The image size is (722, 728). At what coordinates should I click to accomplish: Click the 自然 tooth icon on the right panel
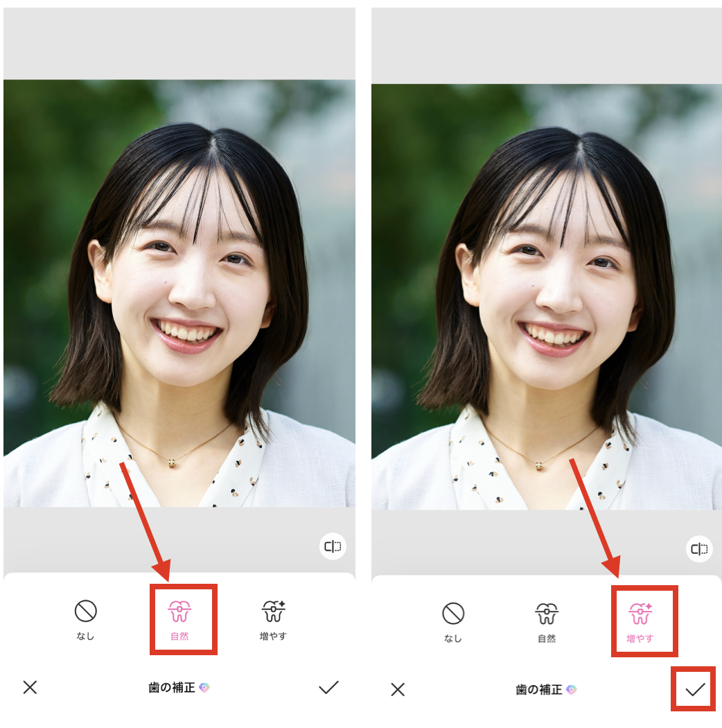pyautogui.click(x=547, y=614)
